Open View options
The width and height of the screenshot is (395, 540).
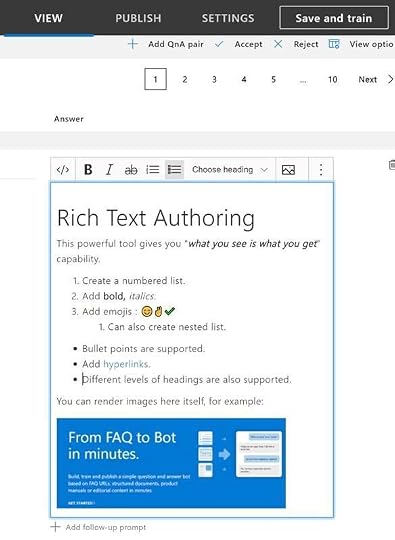pyautogui.click(x=361, y=44)
